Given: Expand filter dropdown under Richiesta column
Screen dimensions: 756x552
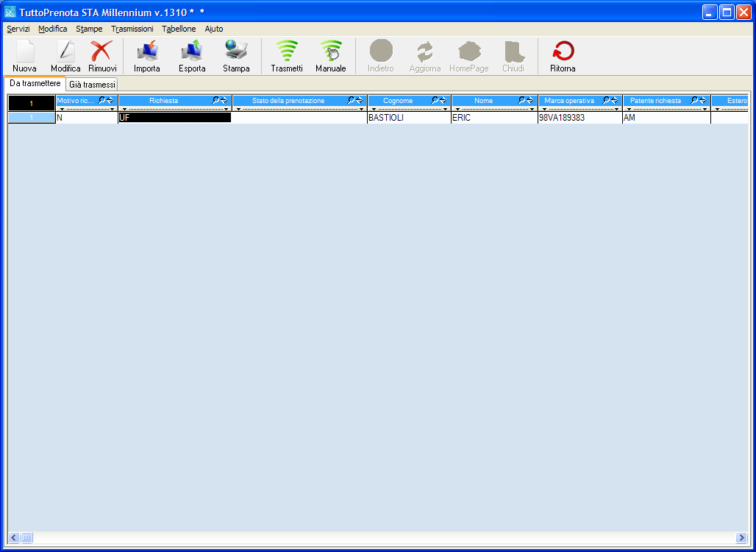Looking at the screenshot, I should tap(124, 109).
